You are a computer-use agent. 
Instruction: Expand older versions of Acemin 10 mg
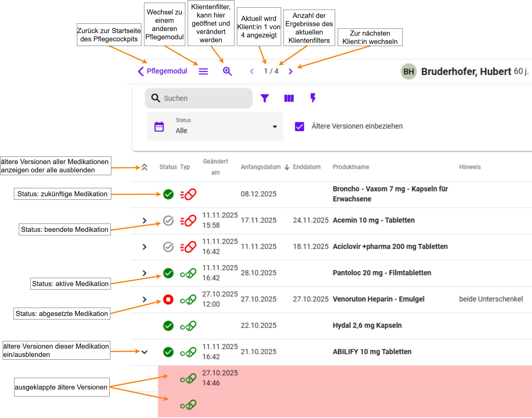(144, 221)
